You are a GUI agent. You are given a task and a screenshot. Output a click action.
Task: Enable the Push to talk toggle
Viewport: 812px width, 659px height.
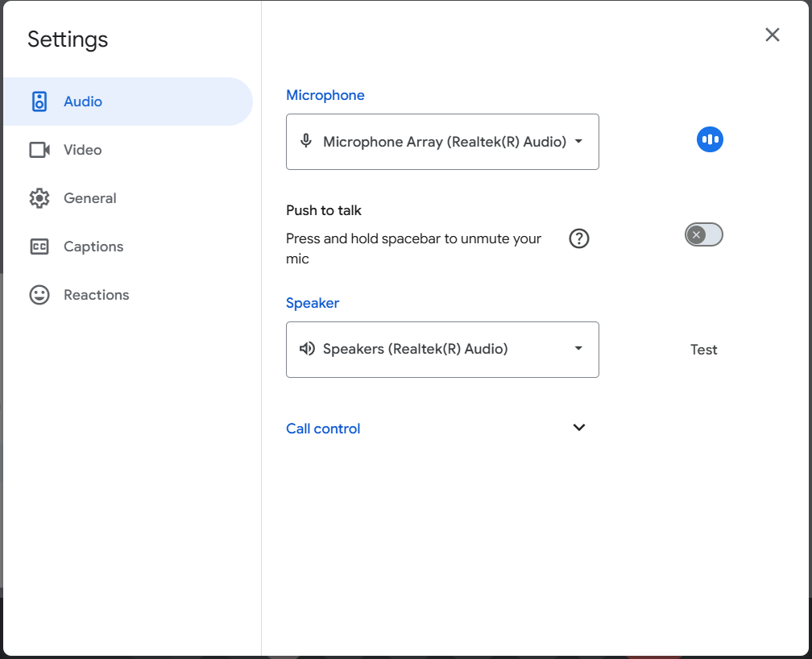tap(703, 234)
